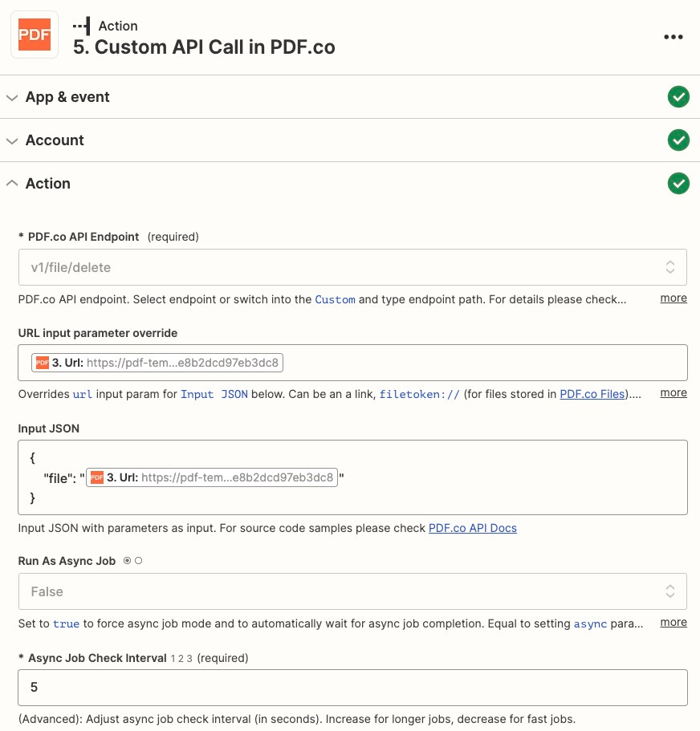The height and width of the screenshot is (731, 700).
Task: Open the ellipsis options menu
Action: point(674,35)
